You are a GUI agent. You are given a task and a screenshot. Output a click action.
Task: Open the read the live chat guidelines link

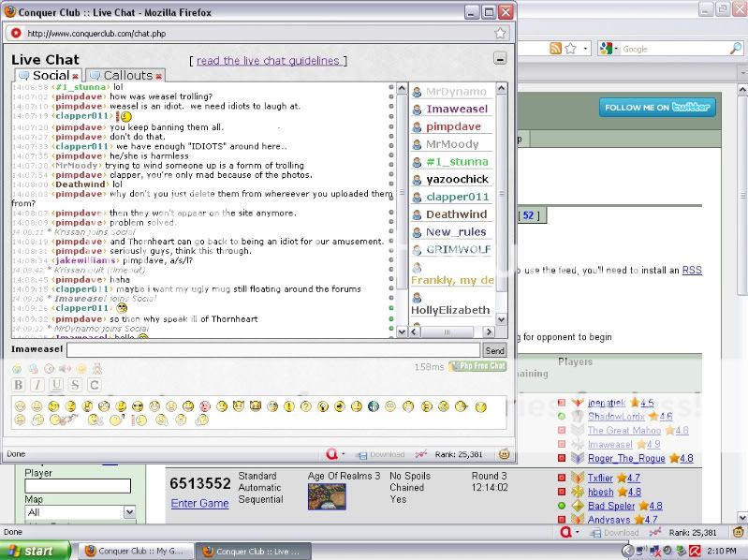(268, 61)
